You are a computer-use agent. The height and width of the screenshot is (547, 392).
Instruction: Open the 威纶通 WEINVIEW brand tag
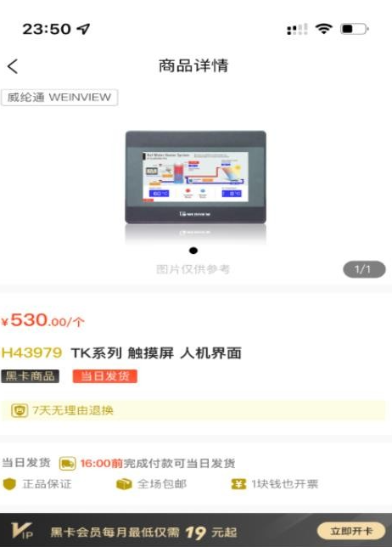(x=59, y=98)
